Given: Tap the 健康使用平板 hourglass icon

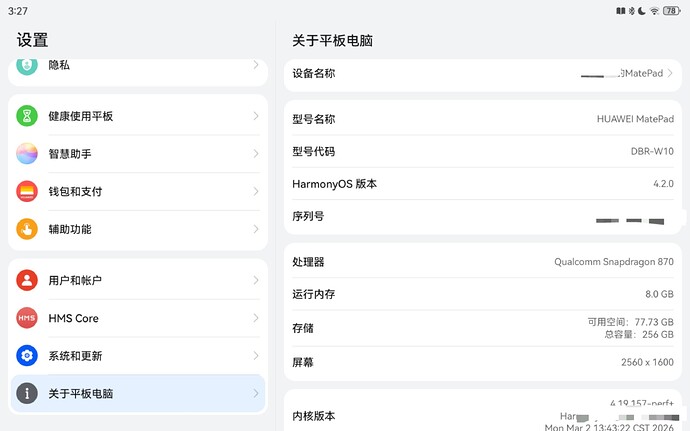Looking at the screenshot, I should (27, 116).
